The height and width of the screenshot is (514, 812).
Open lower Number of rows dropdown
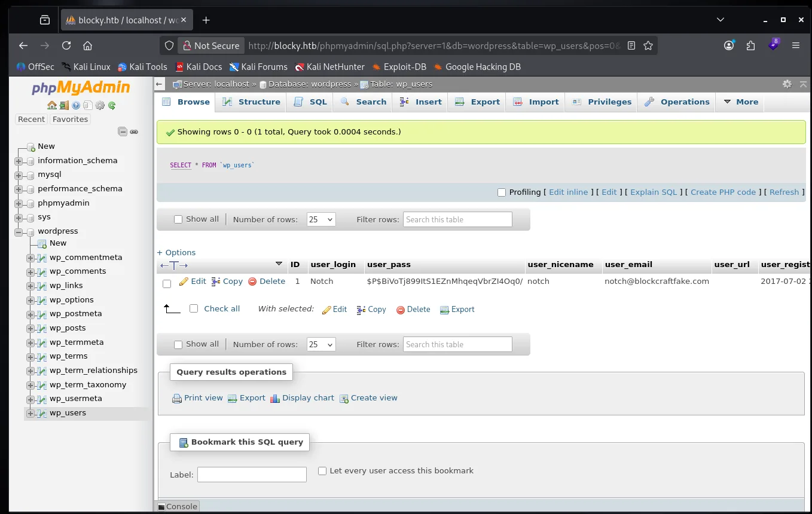point(321,344)
